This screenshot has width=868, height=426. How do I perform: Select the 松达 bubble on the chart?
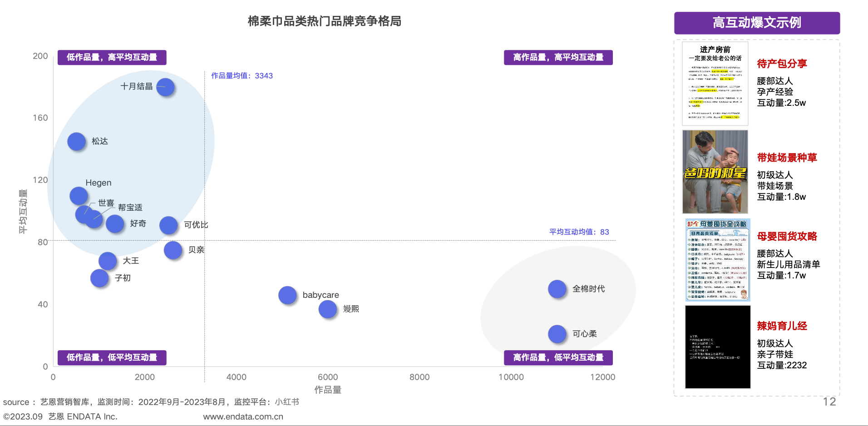[x=76, y=142]
